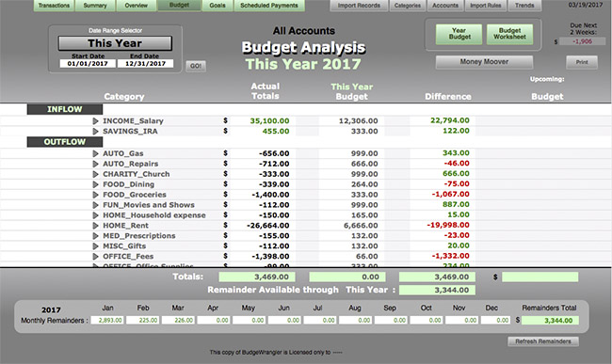Select the February remainder 225.00
The height and width of the screenshot is (364, 612).
click(x=143, y=321)
